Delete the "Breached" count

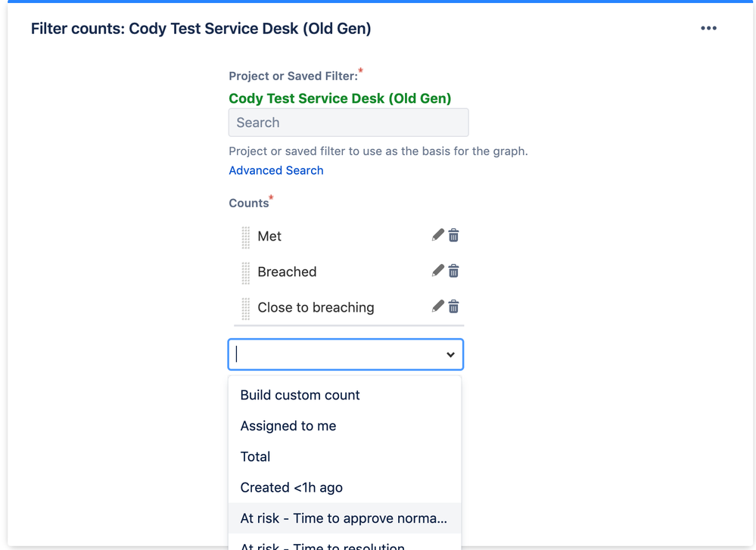click(x=453, y=270)
